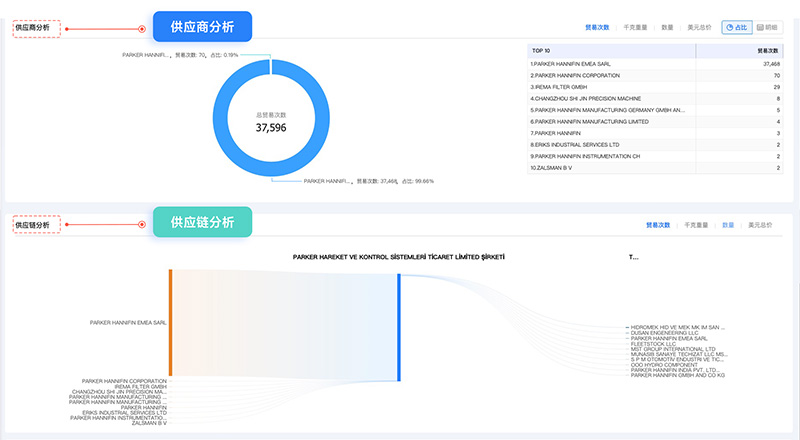Click the large blue donut chart segment
Screen dimensions: 800x440
220,118
